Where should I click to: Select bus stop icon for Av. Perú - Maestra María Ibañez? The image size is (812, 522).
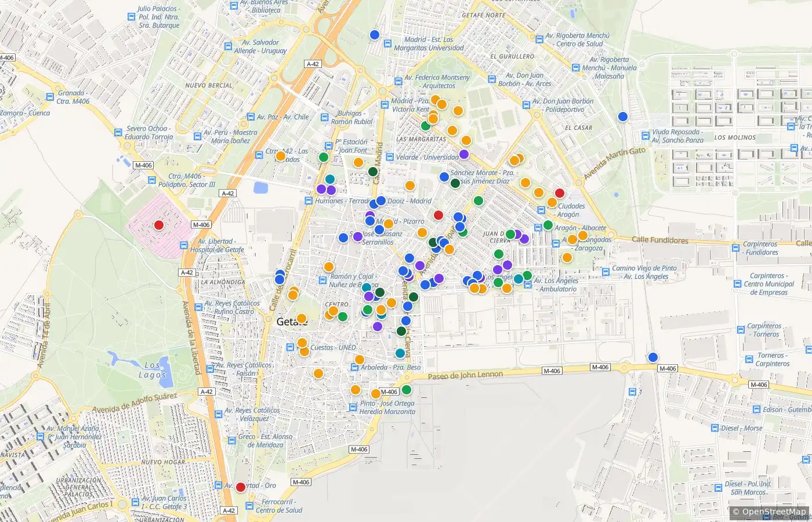point(198,136)
